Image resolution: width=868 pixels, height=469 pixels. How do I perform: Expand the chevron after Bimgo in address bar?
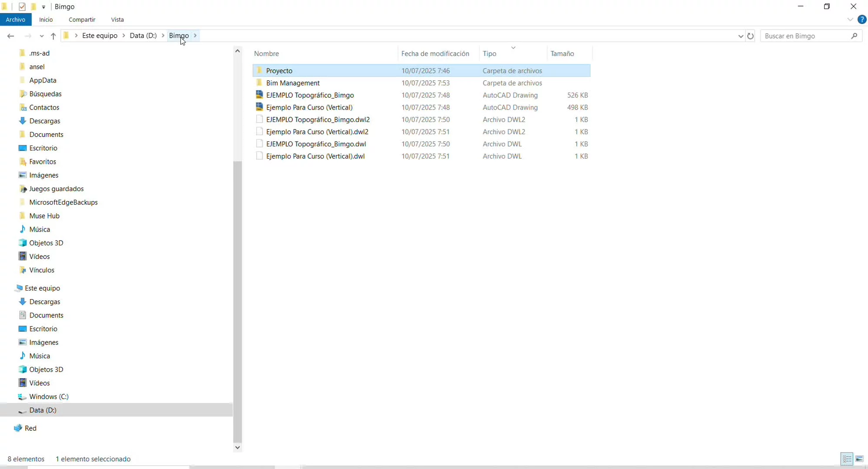[195, 36]
